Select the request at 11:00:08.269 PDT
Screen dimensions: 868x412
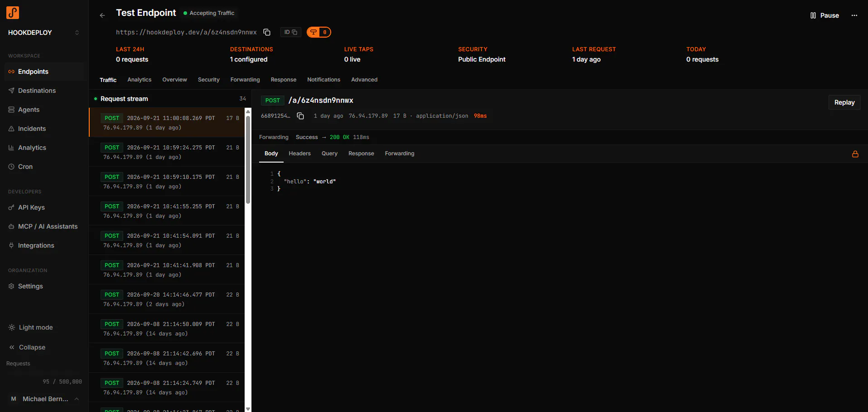click(167, 122)
